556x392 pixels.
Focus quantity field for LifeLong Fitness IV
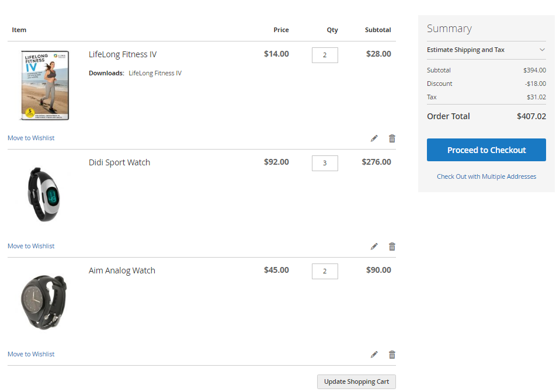(x=325, y=55)
